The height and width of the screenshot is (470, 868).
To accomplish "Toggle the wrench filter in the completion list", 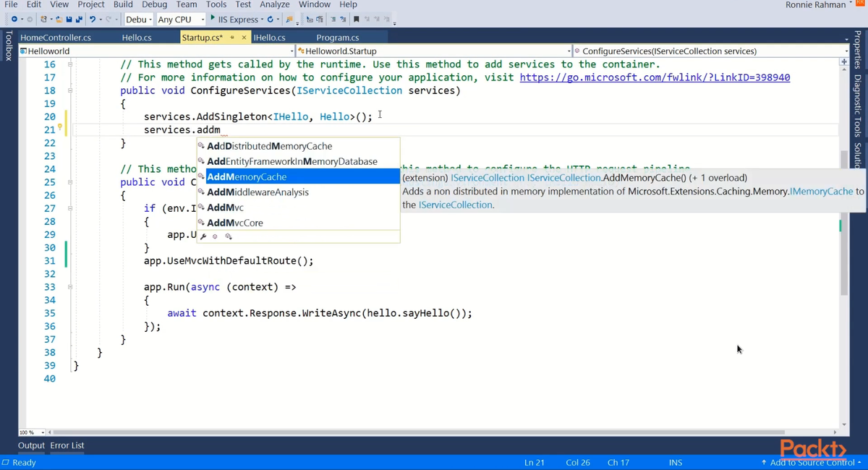I will coord(203,236).
